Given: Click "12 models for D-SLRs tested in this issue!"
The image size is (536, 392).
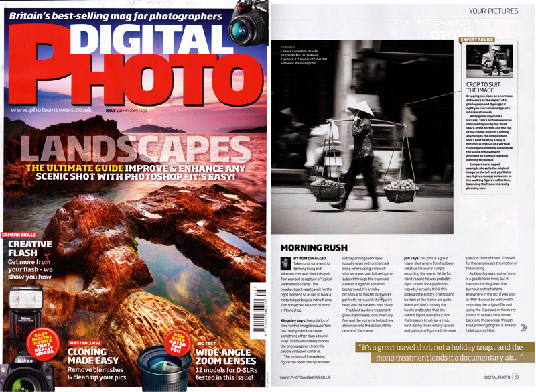Looking at the screenshot, I should point(226,373).
